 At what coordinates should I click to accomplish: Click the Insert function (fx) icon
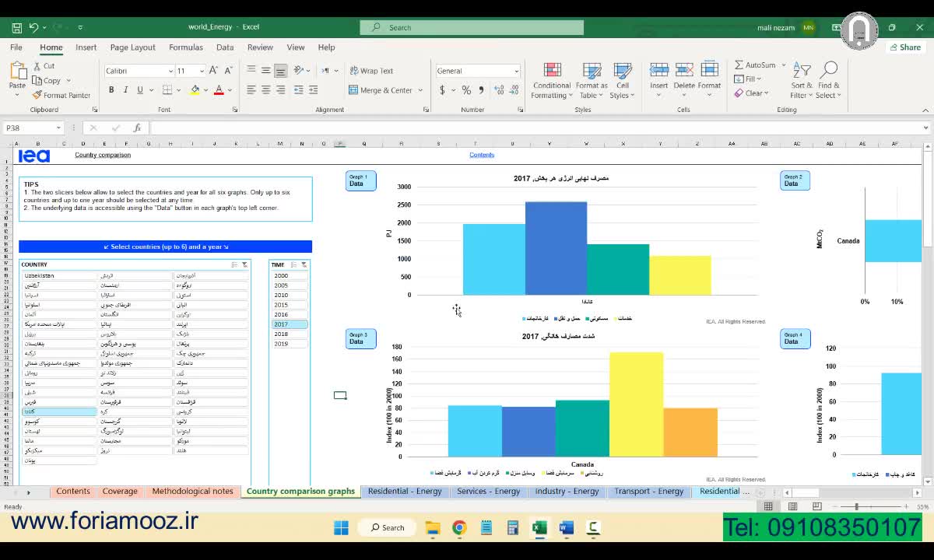137,128
